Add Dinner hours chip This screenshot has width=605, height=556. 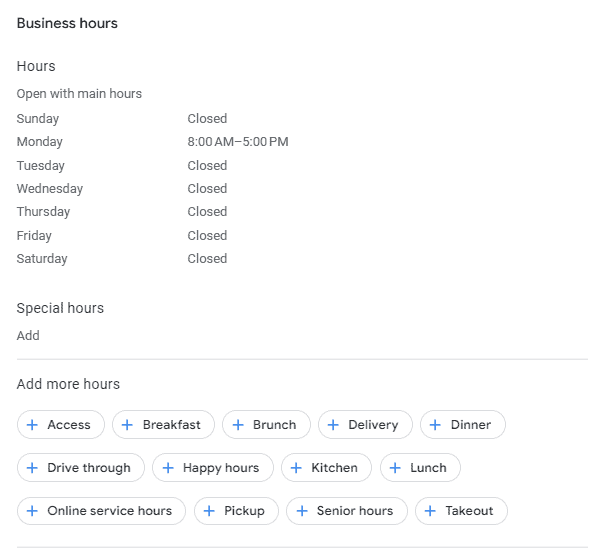(x=463, y=424)
